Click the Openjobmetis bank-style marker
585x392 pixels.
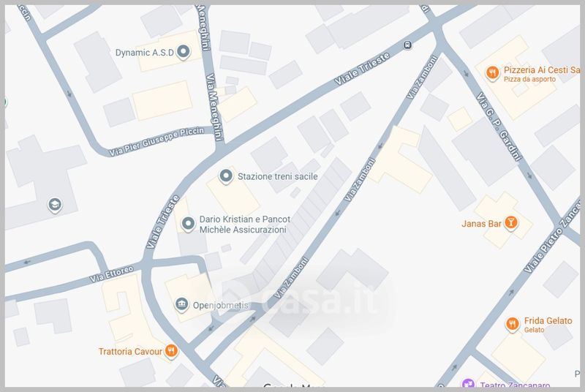[181, 305]
